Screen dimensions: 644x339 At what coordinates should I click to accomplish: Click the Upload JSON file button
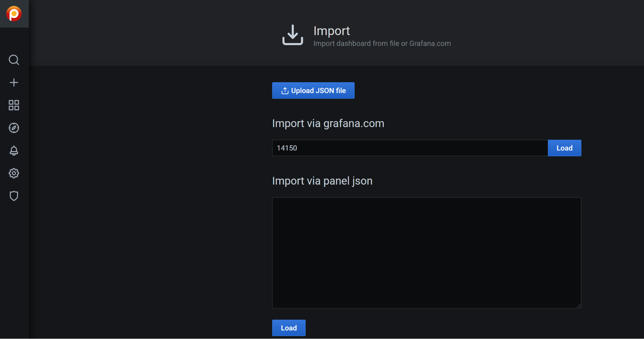(313, 91)
